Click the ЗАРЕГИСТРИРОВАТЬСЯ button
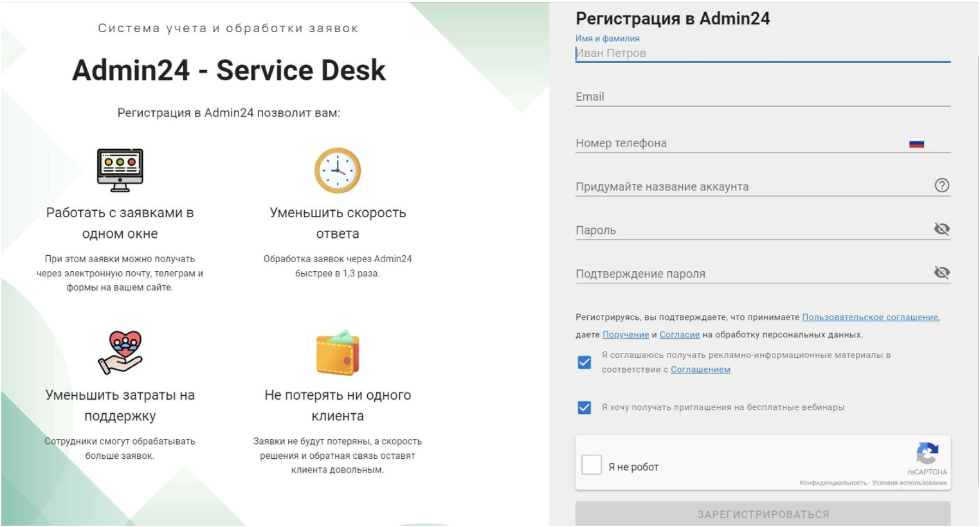This screenshot has width=980, height=527. coord(763,514)
